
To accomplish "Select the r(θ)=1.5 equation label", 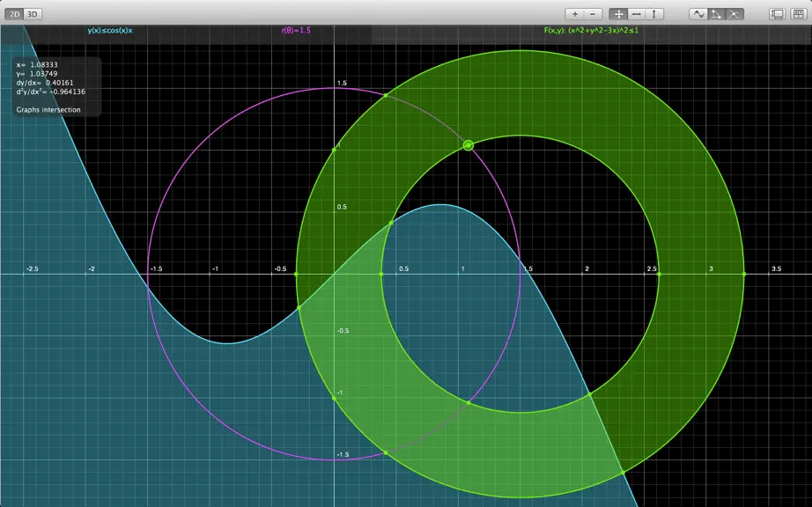I will [x=296, y=31].
